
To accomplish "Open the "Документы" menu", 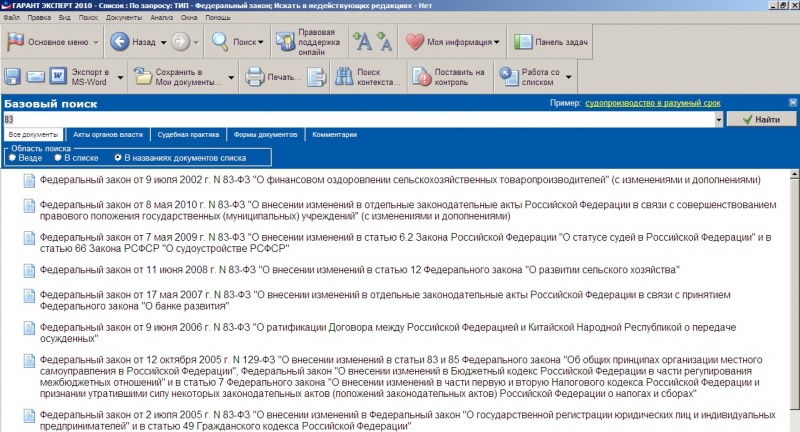I will 123,18.
